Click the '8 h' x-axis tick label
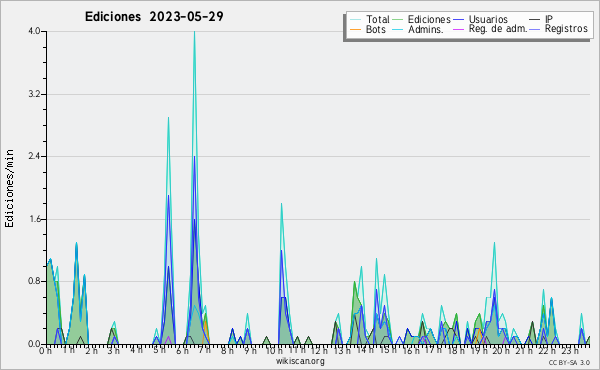The image size is (600, 370). pyautogui.click(x=227, y=350)
